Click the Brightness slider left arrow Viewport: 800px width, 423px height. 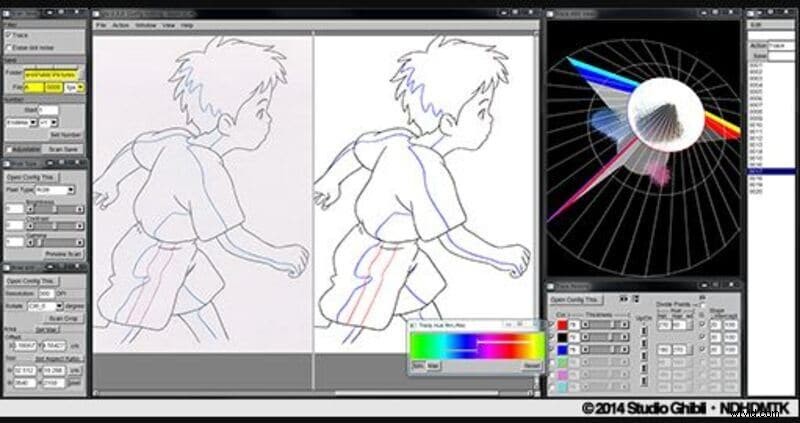pyautogui.click(x=30, y=209)
